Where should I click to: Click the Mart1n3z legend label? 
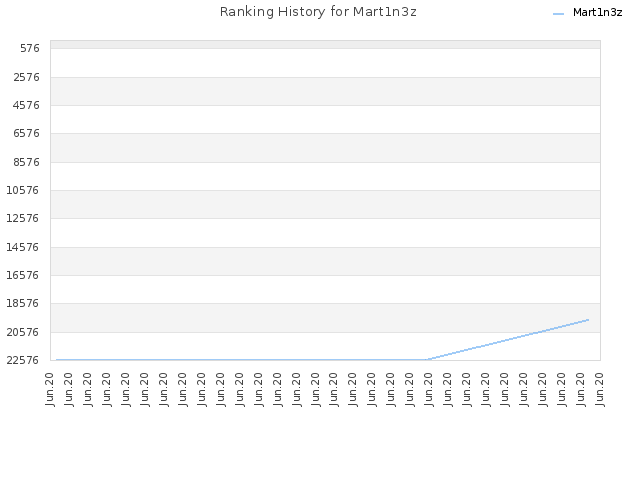pyautogui.click(x=598, y=13)
